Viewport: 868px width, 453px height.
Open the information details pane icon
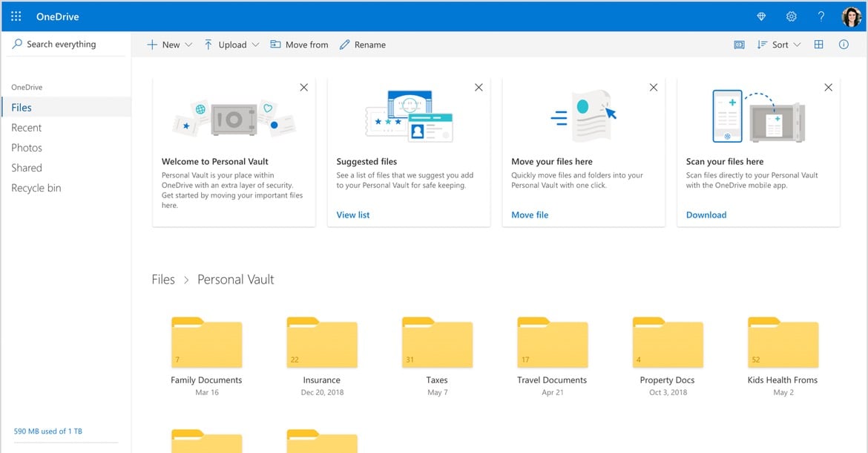tap(844, 45)
